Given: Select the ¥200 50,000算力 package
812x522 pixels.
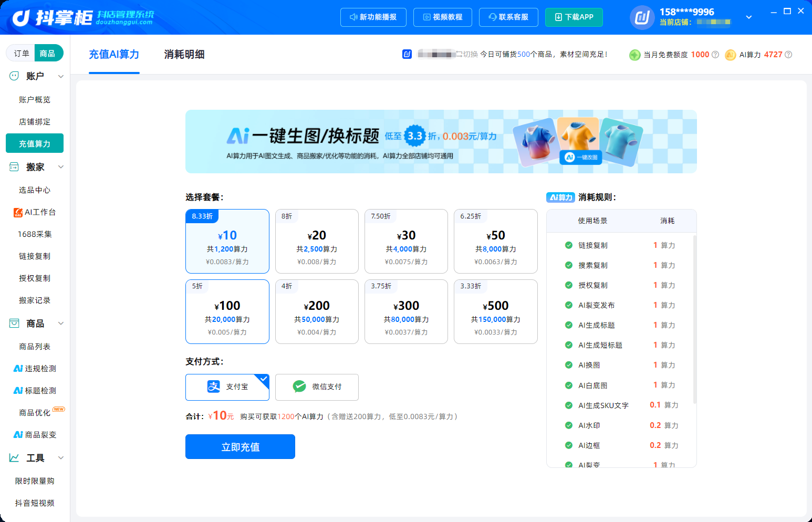Looking at the screenshot, I should pos(317,312).
